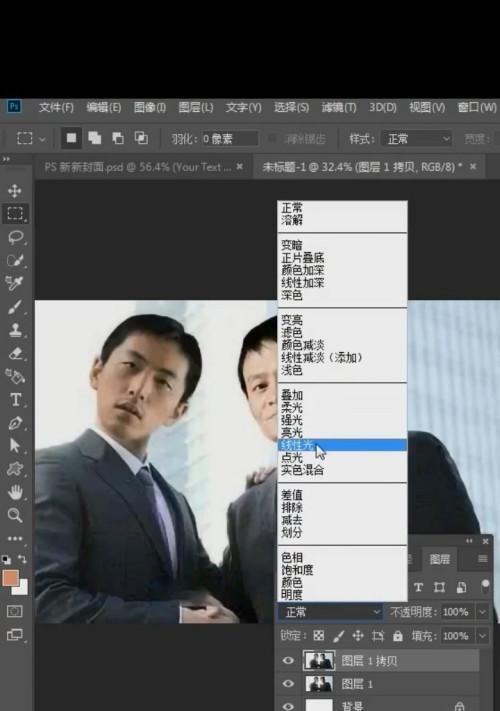Open the 滤镜(T) menu
This screenshot has height=711, width=500.
(x=339, y=107)
